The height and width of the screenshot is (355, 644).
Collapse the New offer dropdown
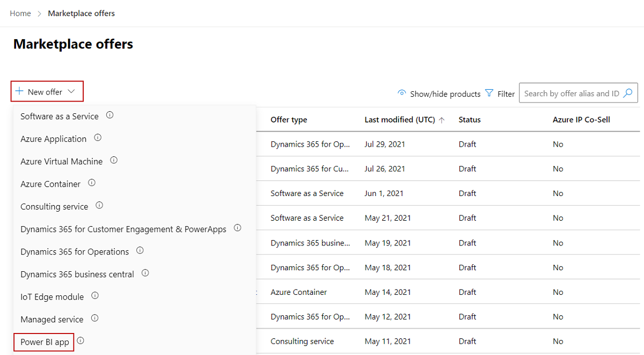pos(47,92)
